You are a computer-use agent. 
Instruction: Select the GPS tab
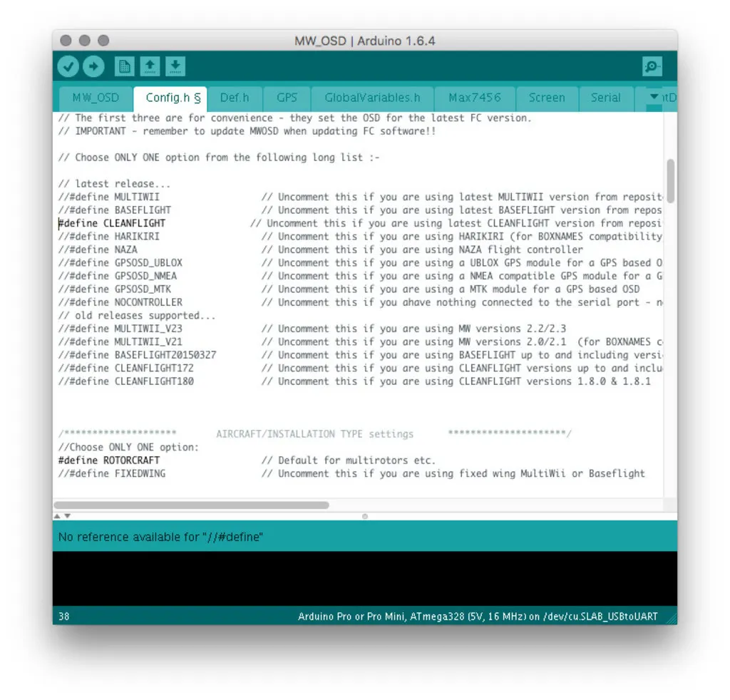pos(287,98)
